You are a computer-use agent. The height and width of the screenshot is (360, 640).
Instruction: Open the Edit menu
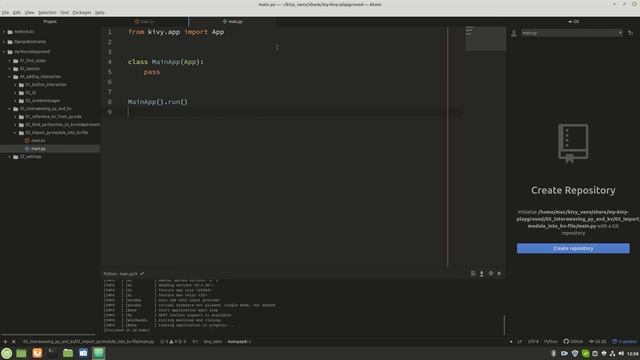(x=16, y=13)
